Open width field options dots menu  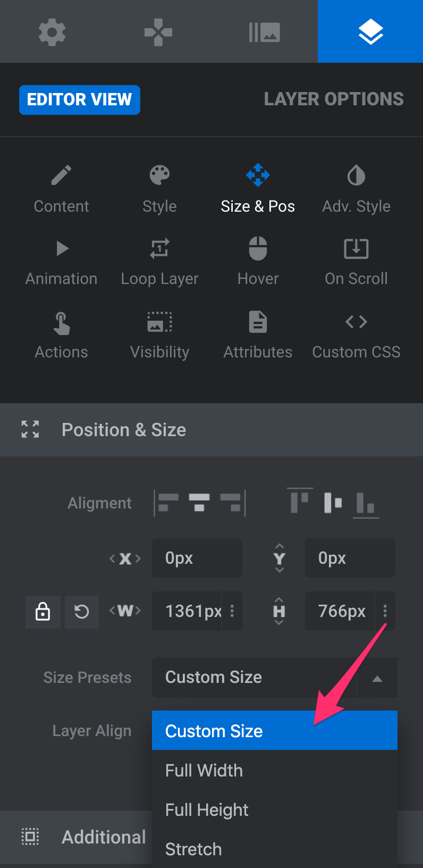[232, 611]
